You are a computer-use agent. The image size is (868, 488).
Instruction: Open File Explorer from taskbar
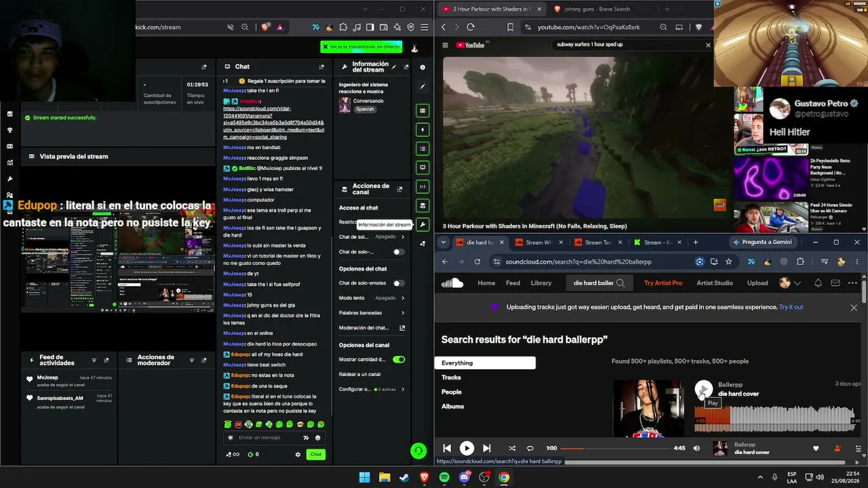click(x=384, y=477)
